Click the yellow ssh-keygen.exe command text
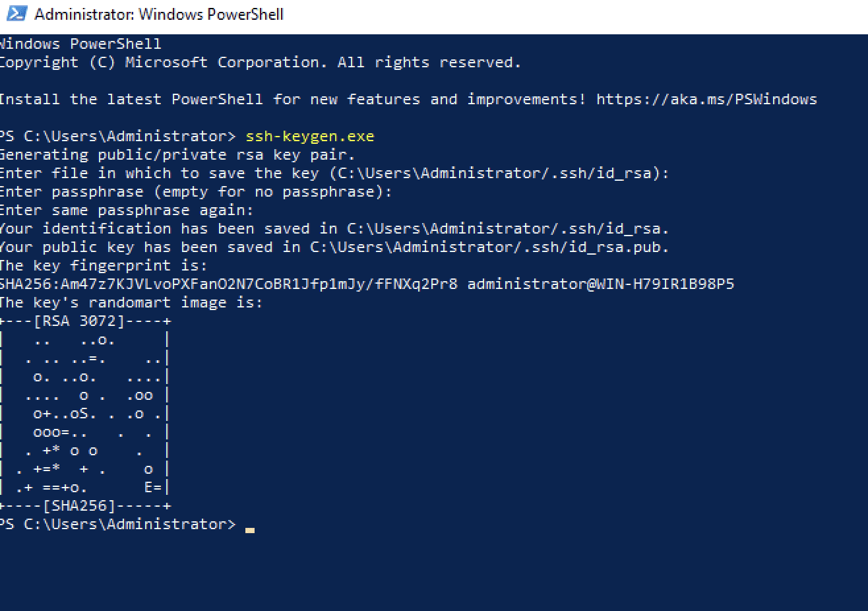This screenshot has height=611, width=868. click(309, 137)
